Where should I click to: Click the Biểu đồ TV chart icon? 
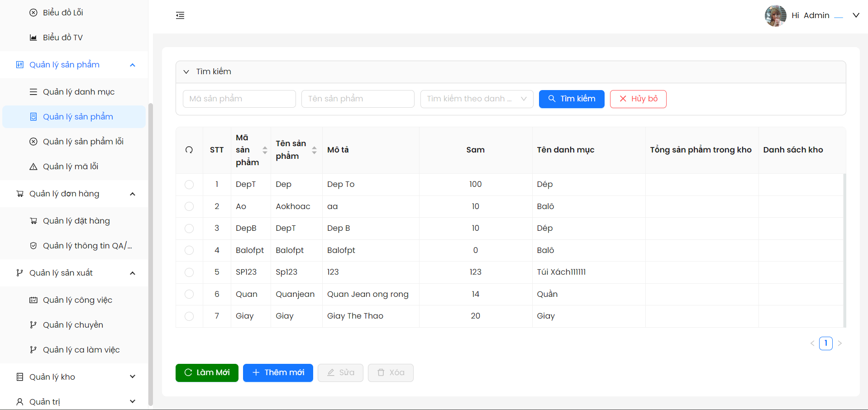tap(33, 38)
